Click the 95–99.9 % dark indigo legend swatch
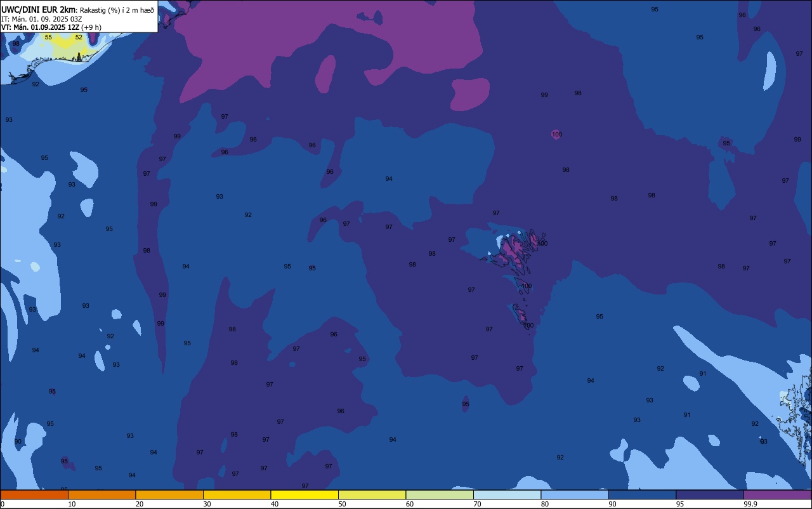Viewport: 812px width, 509px height. pos(710,494)
